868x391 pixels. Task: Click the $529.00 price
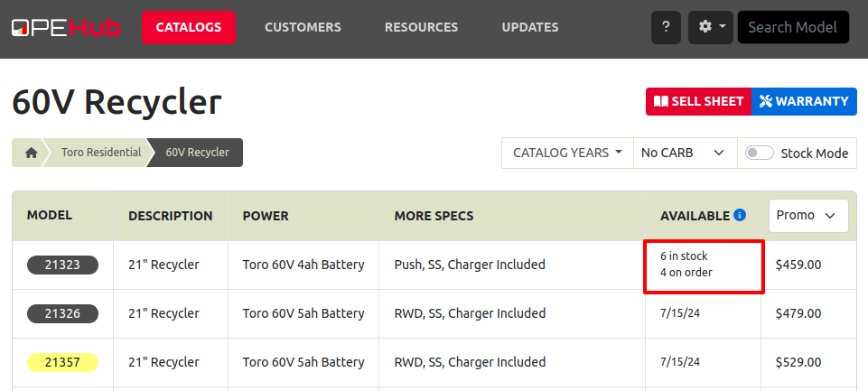pyautogui.click(x=798, y=362)
